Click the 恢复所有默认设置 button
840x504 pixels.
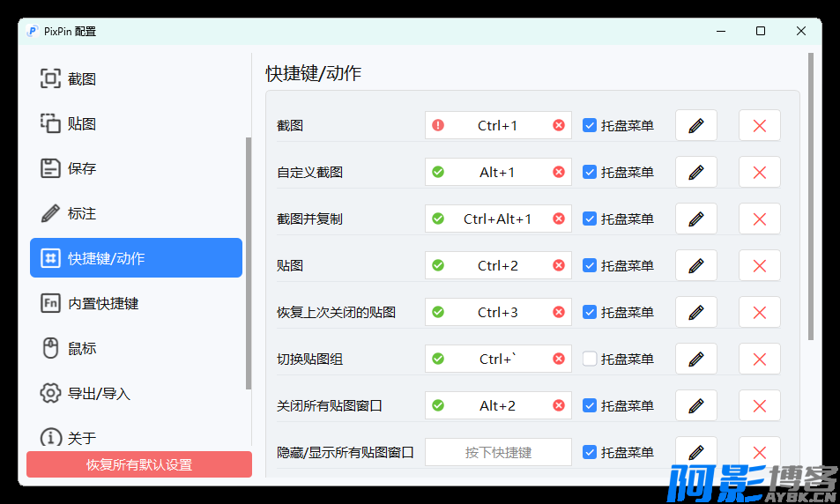[x=139, y=465]
